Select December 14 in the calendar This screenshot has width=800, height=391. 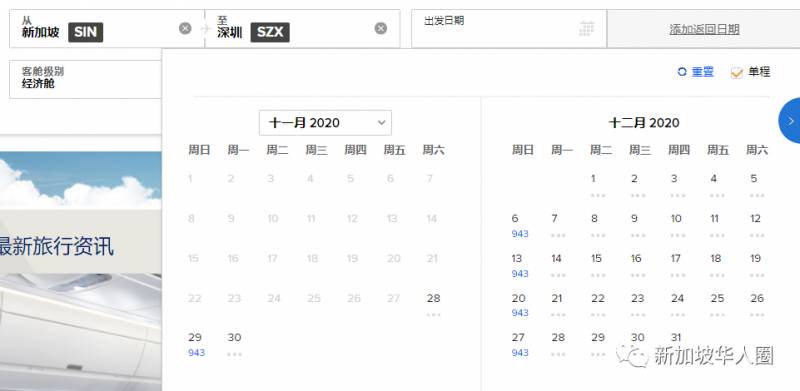(x=558, y=265)
